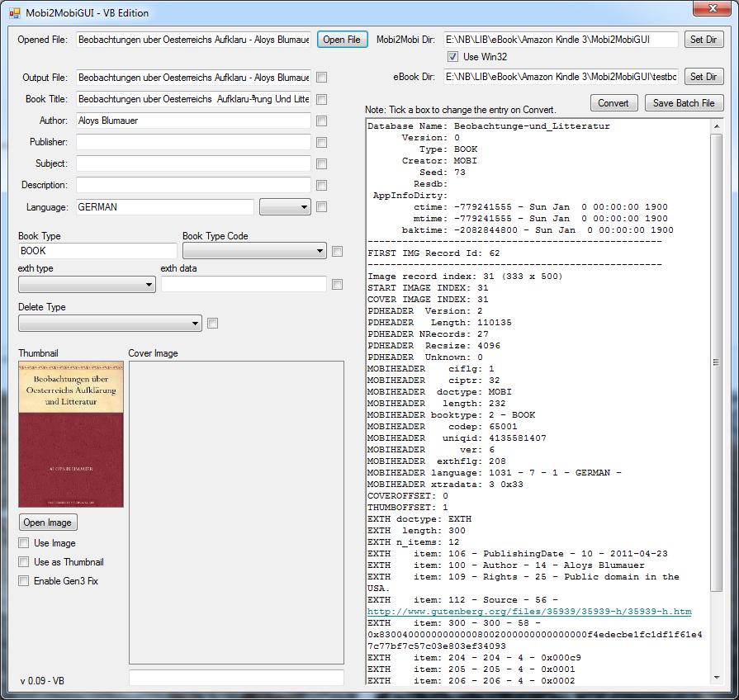The height and width of the screenshot is (700, 739).
Task: Expand the Language dropdown
Action: pyautogui.click(x=285, y=207)
